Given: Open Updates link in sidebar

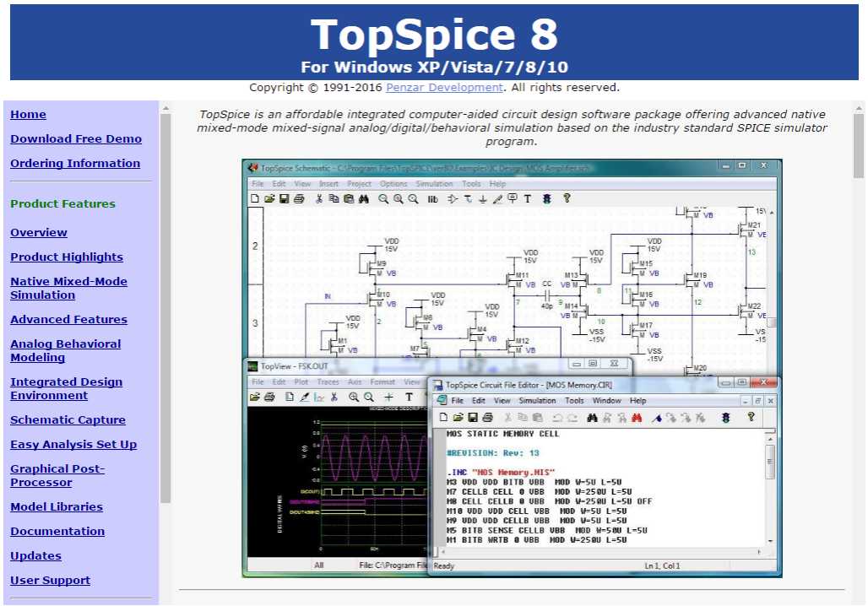Looking at the screenshot, I should [36, 555].
